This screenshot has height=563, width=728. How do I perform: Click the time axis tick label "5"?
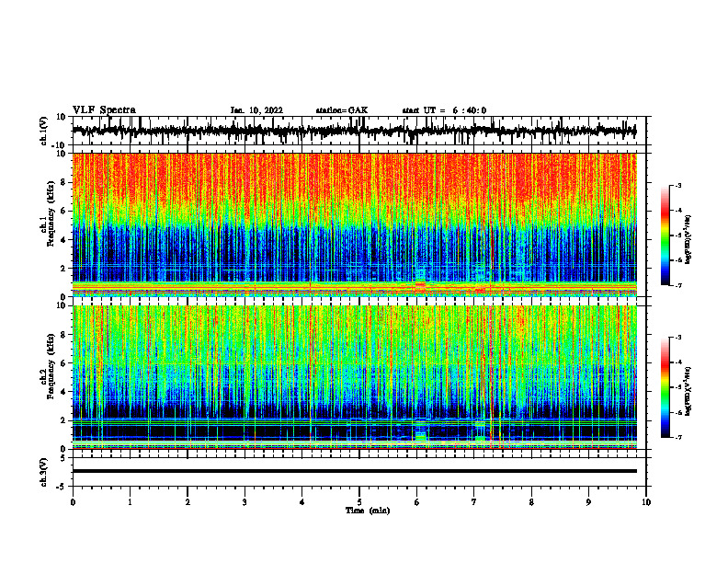(359, 502)
